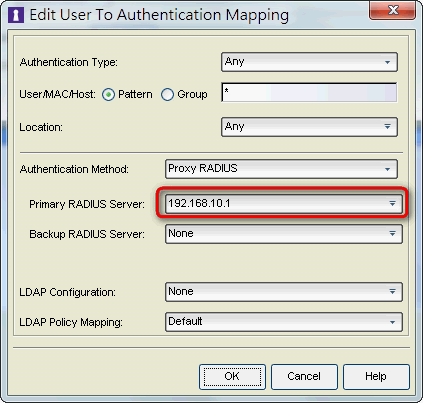Click the Location dropdown arrow icon
The width and height of the screenshot is (423, 403).
(x=387, y=127)
